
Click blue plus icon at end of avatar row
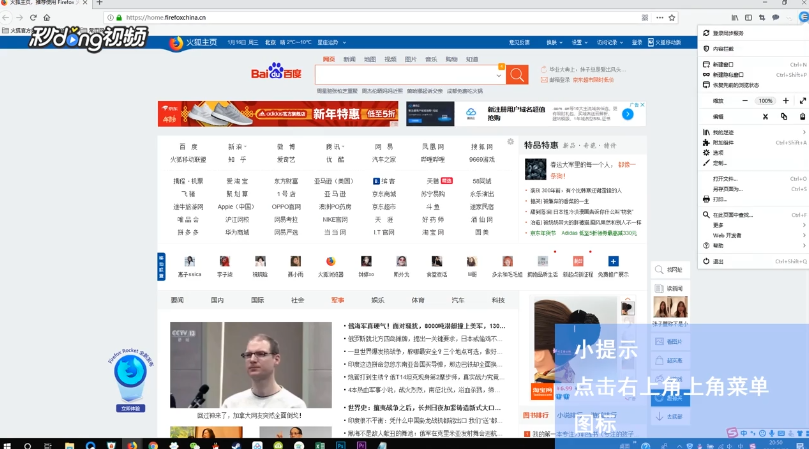click(x=613, y=261)
